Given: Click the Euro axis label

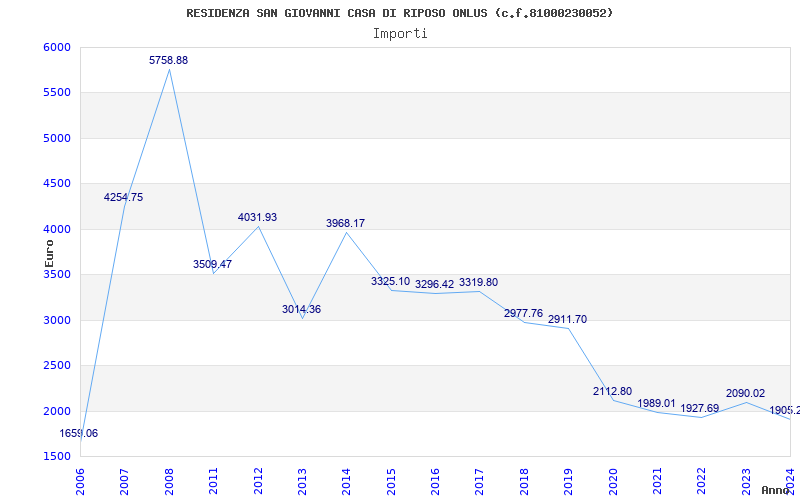Looking at the screenshot, I should (49, 253).
